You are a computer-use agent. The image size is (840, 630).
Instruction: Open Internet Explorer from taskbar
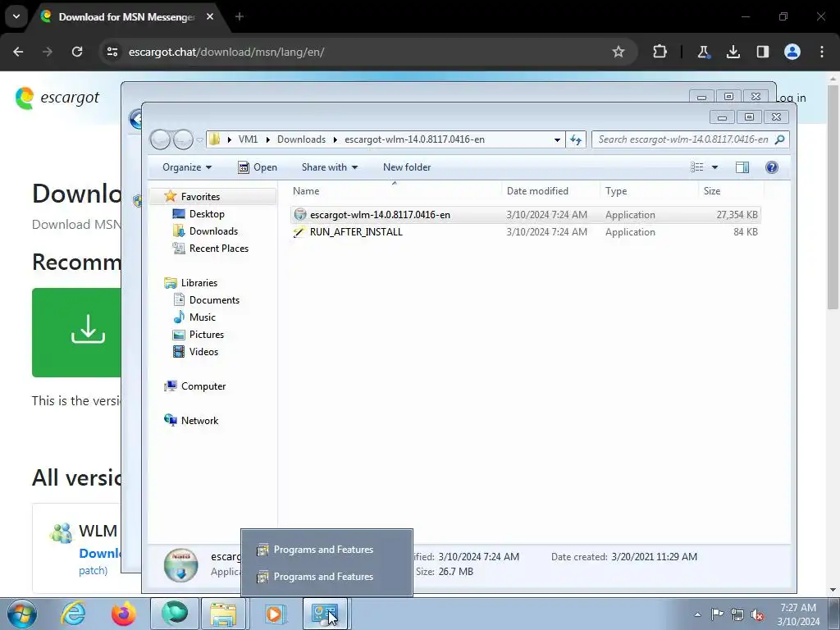pos(73,614)
